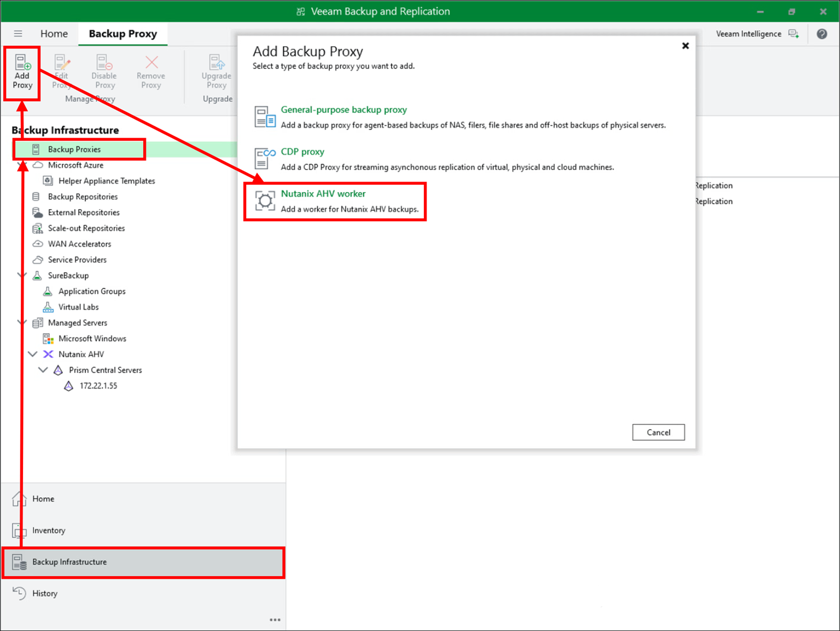
Task: Open the History view
Action: coord(44,593)
